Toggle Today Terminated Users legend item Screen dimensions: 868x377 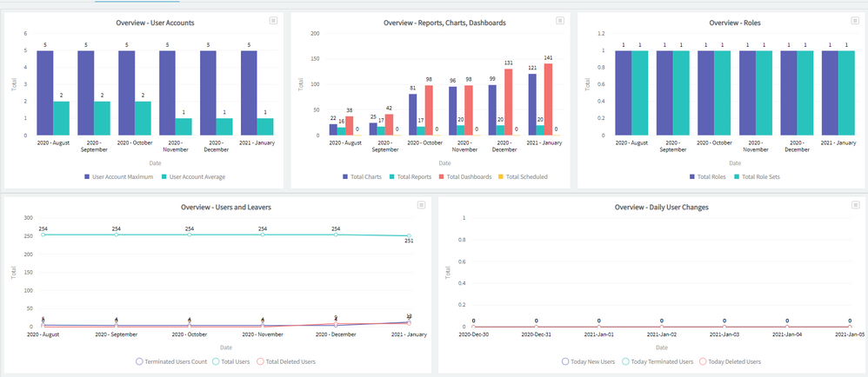pos(658,361)
